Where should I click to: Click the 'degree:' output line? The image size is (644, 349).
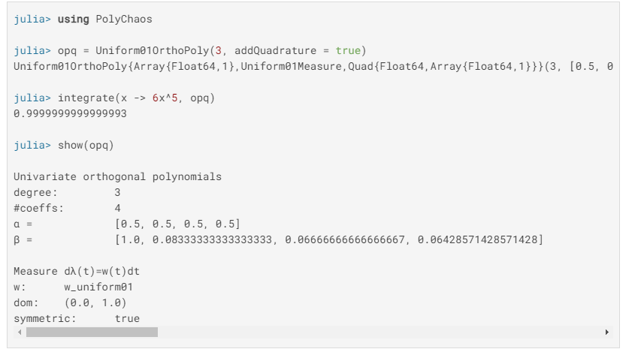35,192
